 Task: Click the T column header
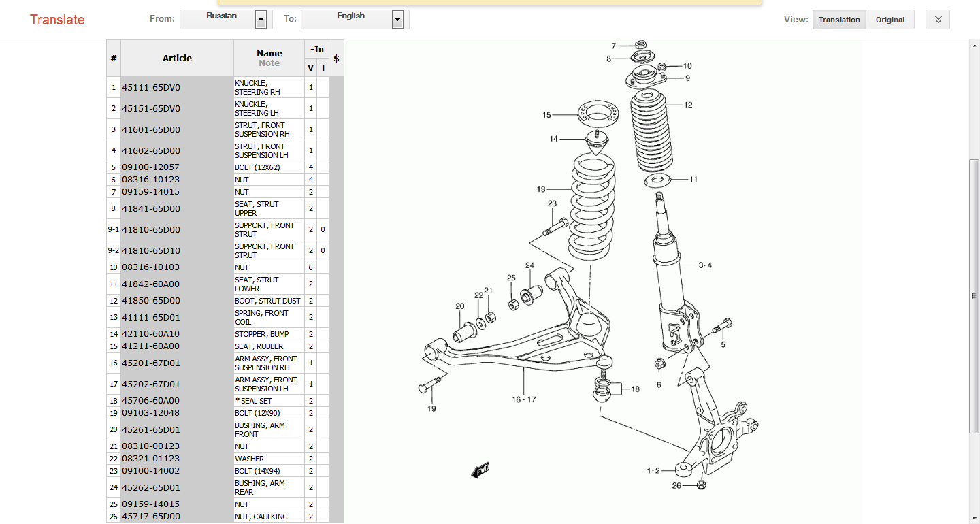[323, 67]
